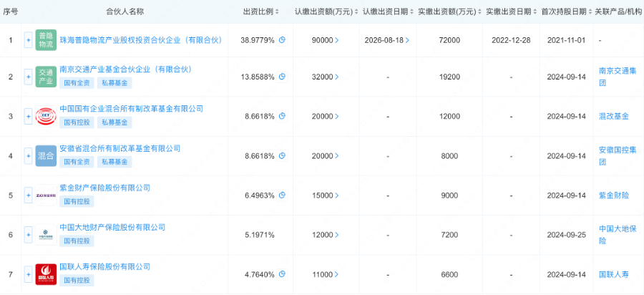
Task: Click the 11000 subscribed amount detail arrow
Action: pos(337,274)
